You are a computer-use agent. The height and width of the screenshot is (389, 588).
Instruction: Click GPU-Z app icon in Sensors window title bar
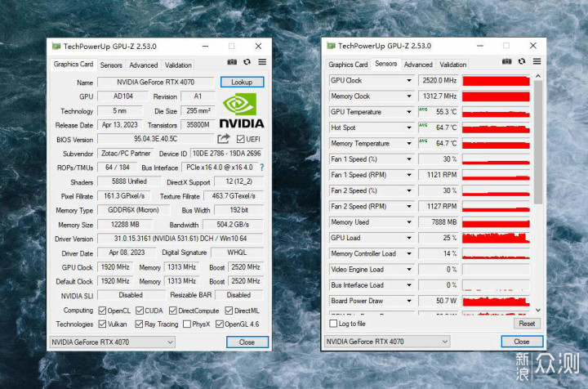pos(331,46)
